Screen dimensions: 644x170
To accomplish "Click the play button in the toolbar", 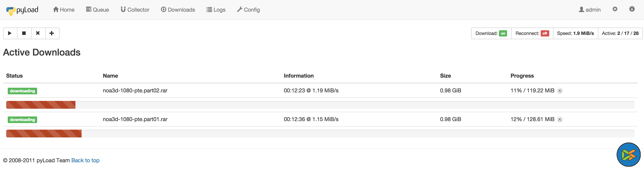I will point(10,33).
